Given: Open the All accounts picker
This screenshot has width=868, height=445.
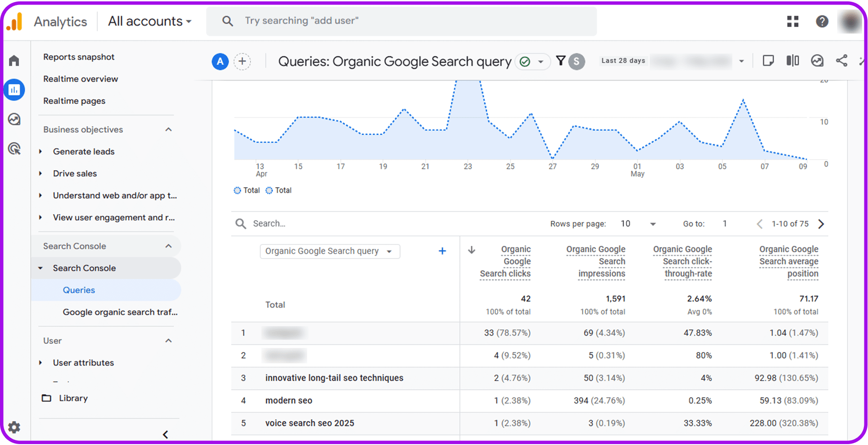Looking at the screenshot, I should click(150, 21).
